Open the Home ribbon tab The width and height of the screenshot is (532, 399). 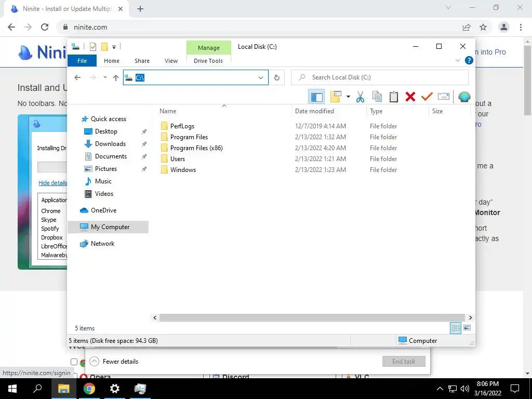coord(112,61)
